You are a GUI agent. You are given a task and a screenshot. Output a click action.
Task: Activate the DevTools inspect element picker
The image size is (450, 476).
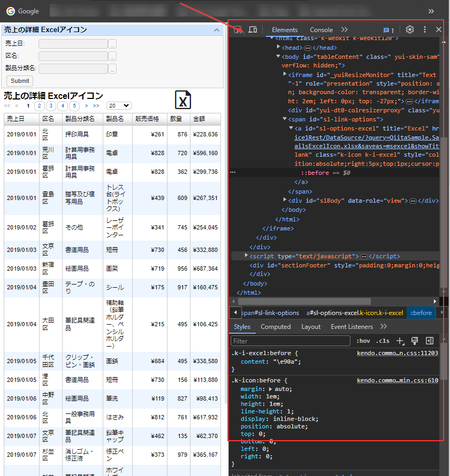[238, 29]
